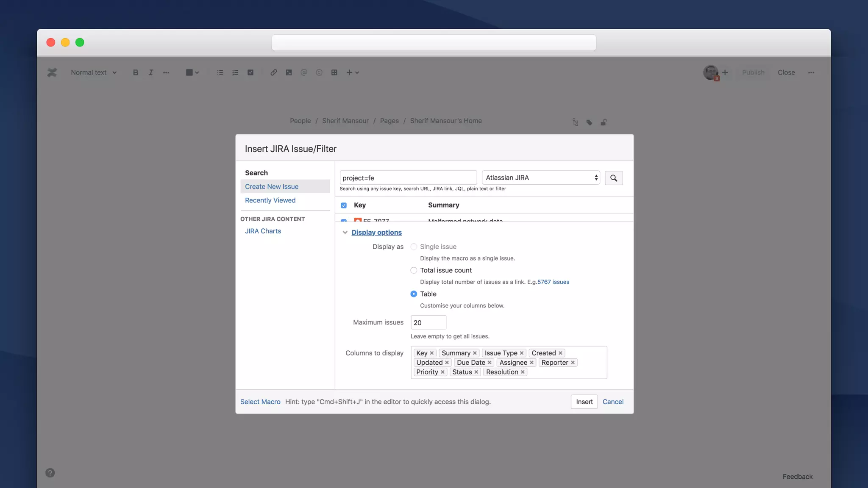The image size is (868, 488).
Task: Click the magnifier search button
Action: point(613,178)
